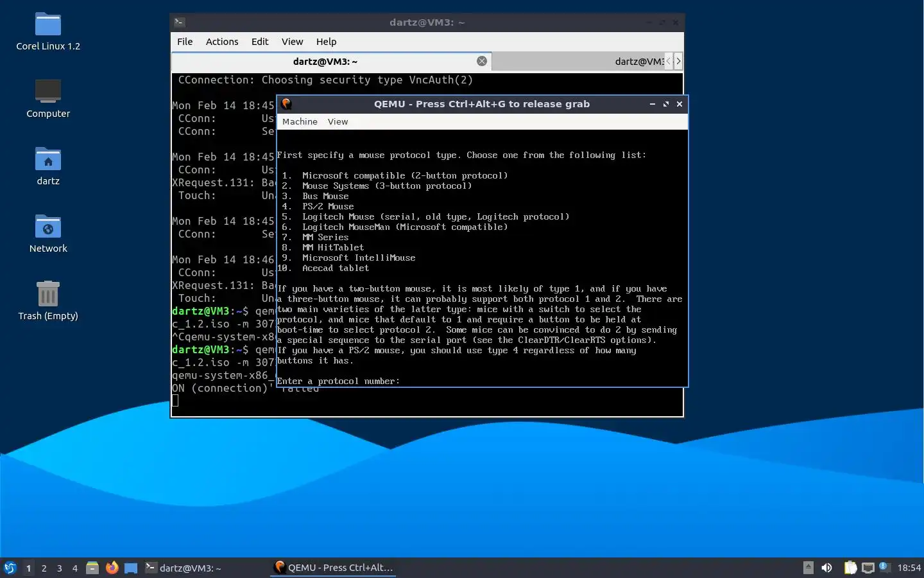The width and height of the screenshot is (924, 578).
Task: Click the QEMU window title bar
Action: click(481, 104)
